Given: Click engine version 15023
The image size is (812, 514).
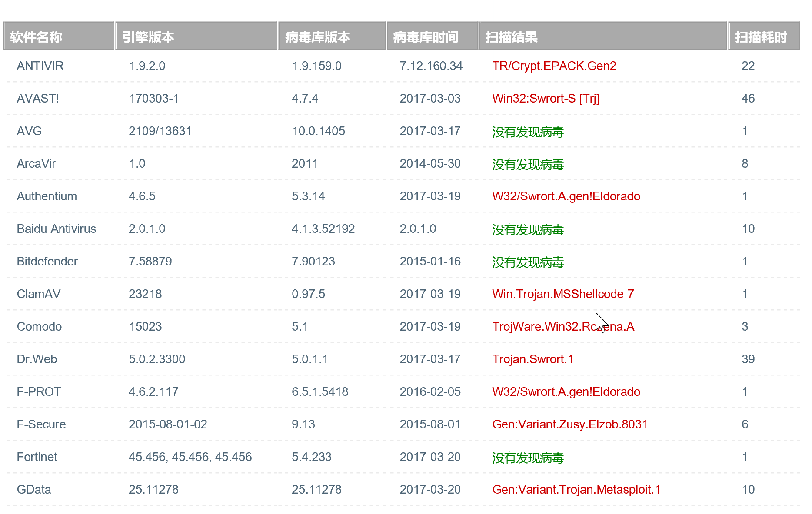Looking at the screenshot, I should click(x=145, y=327).
